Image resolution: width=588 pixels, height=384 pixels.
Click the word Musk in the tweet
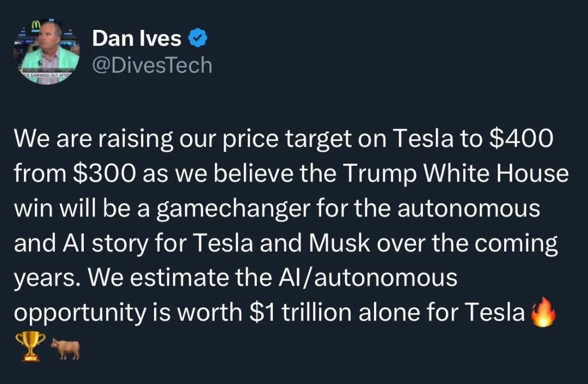pyautogui.click(x=340, y=243)
